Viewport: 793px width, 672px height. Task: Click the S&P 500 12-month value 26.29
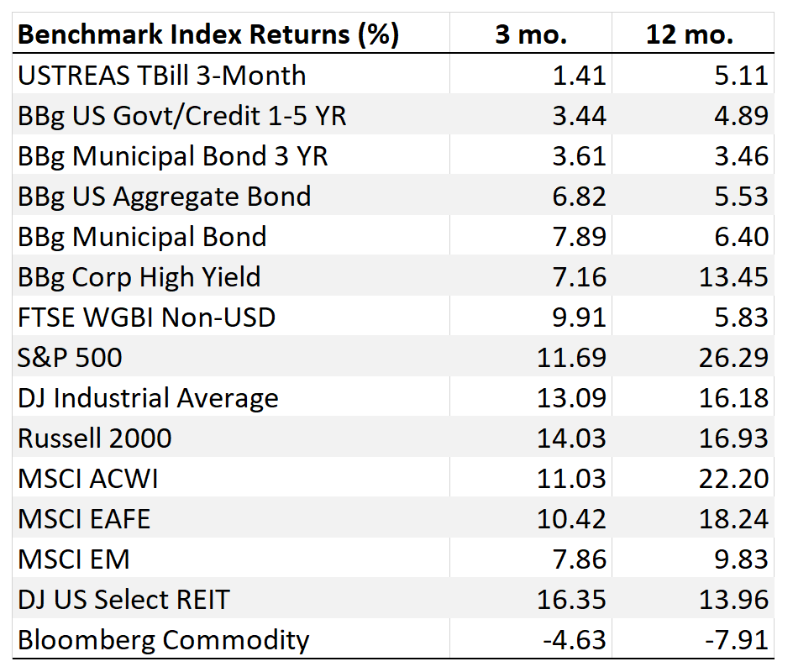[x=734, y=358]
